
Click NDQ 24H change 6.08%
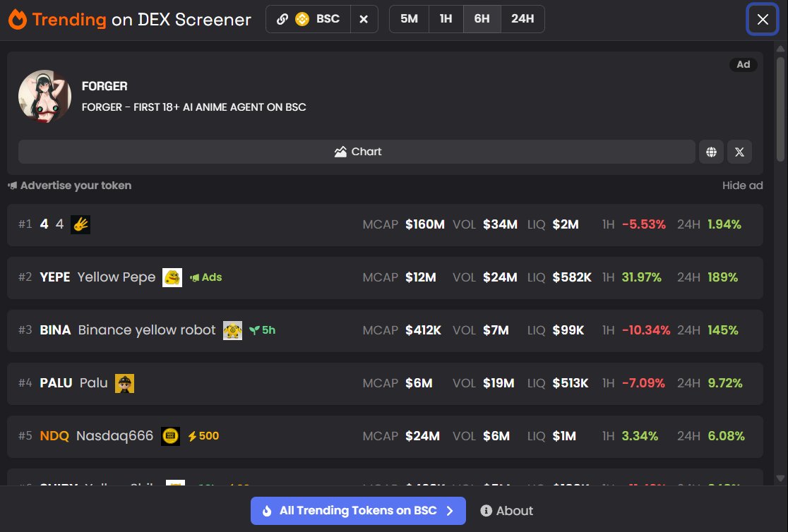[726, 436]
